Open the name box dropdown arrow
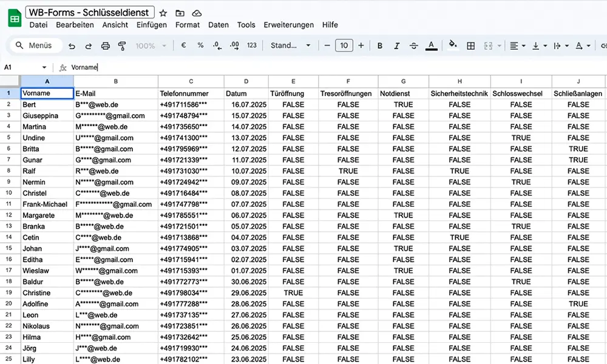The image size is (607, 364). coord(44,67)
